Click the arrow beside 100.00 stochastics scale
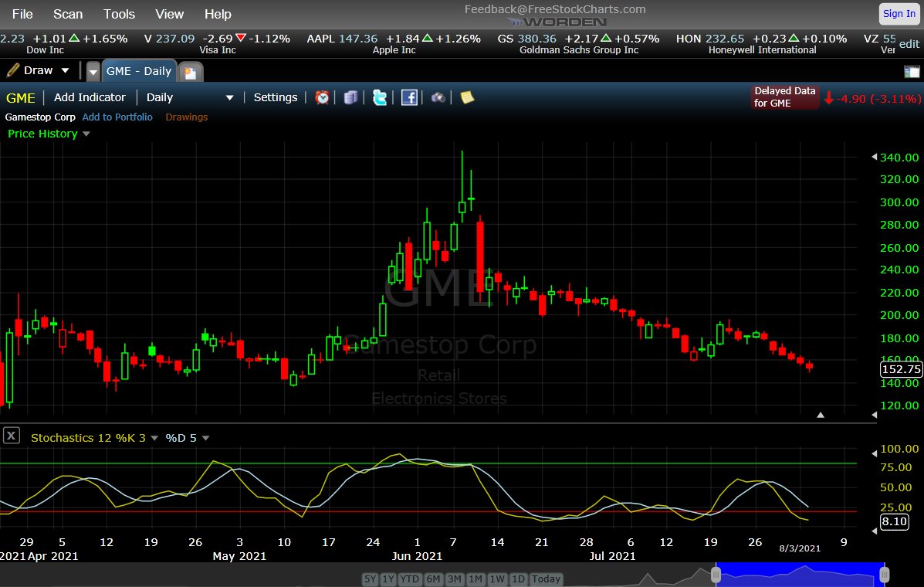The width and height of the screenshot is (924, 587). pos(874,453)
